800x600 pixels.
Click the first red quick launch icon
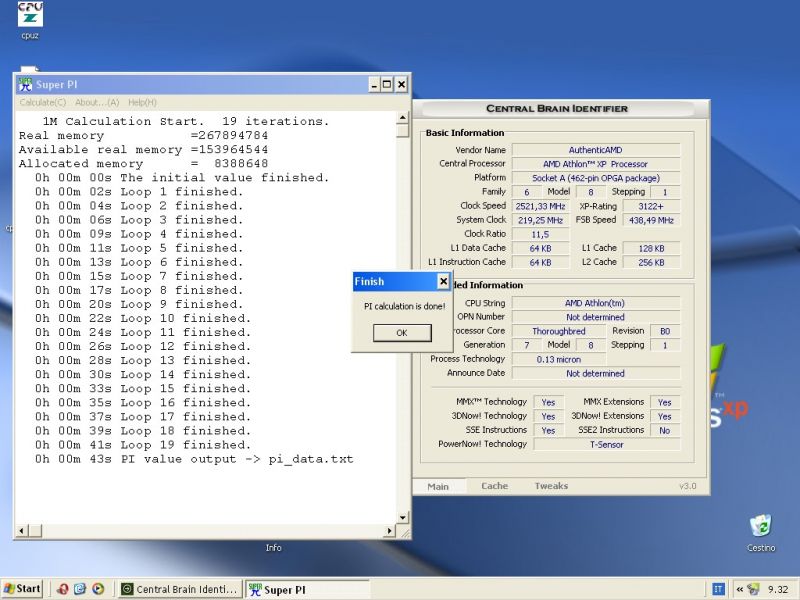point(63,589)
